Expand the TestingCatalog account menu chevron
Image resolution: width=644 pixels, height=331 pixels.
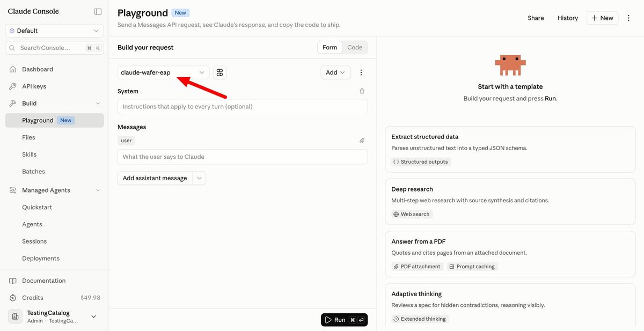click(x=94, y=317)
